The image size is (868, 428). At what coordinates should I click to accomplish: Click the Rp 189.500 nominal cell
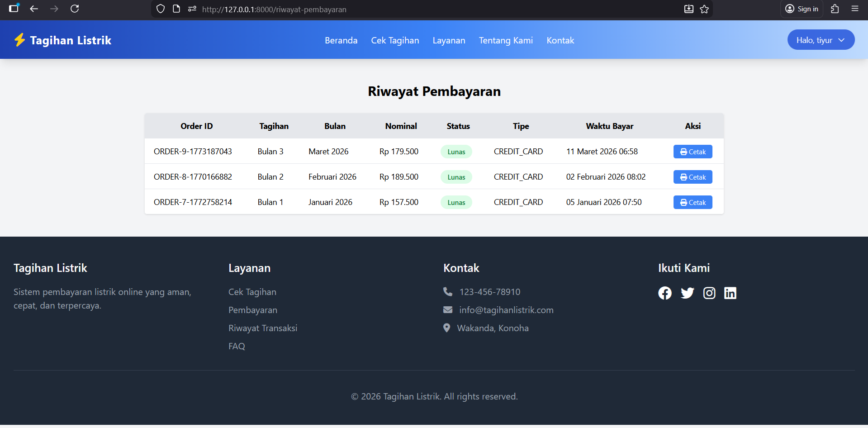[x=398, y=177]
